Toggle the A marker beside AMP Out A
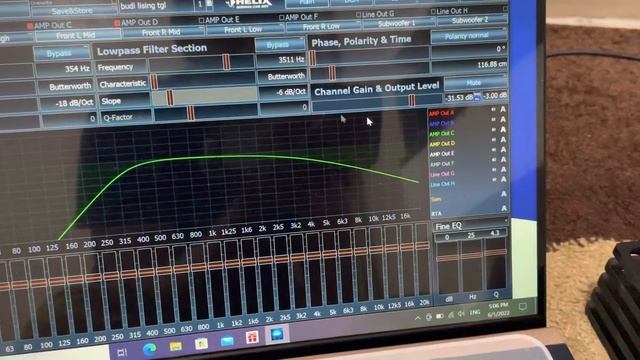 coord(503,109)
